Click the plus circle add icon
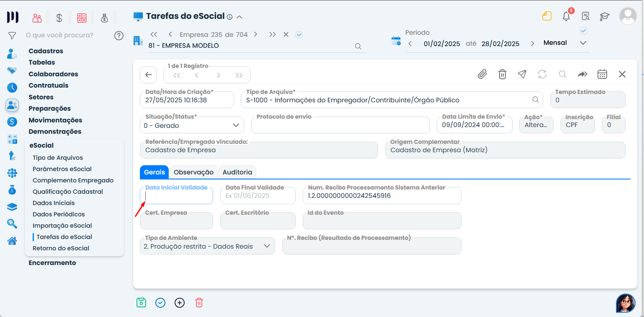The height and width of the screenshot is (317, 644). coord(180,302)
